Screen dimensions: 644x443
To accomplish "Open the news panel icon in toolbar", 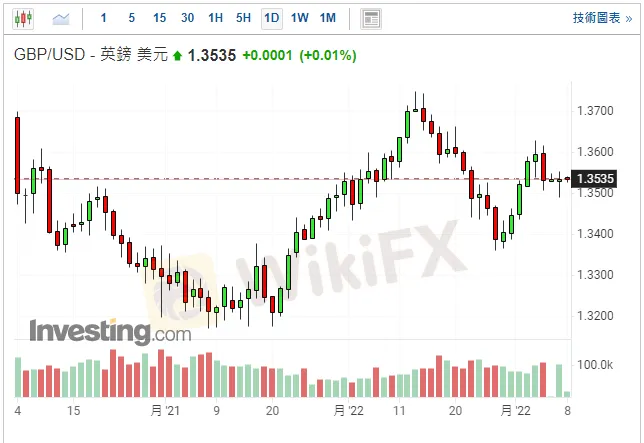I will click(x=371, y=18).
